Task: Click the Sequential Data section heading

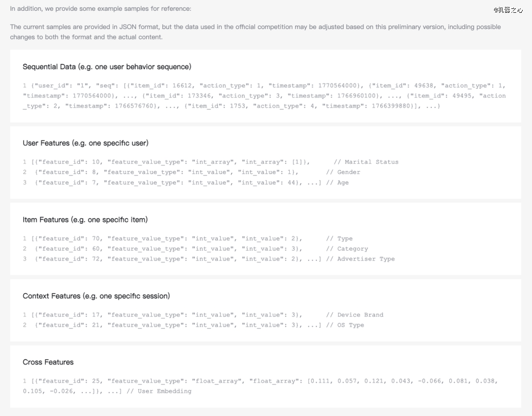Action: pos(107,66)
